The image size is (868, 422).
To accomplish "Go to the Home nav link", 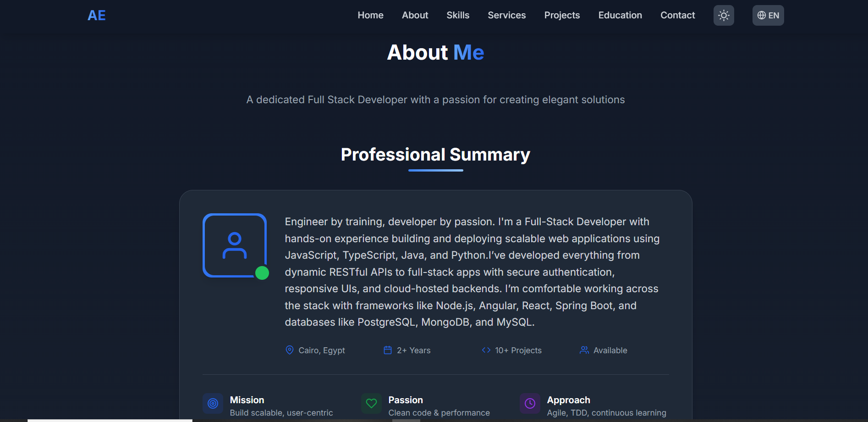I will 370,15.
